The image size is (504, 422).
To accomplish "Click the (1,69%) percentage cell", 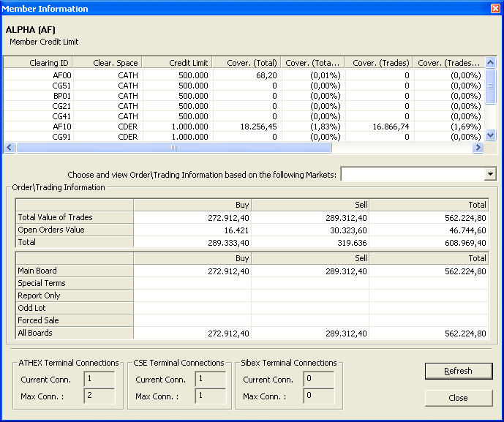I will (466, 127).
